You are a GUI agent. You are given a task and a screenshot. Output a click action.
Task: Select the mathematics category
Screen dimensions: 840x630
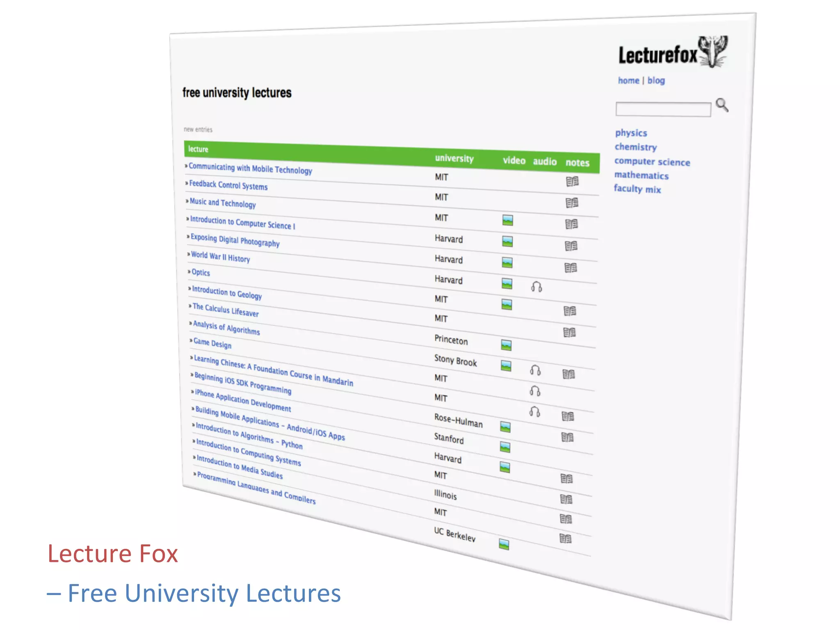click(x=641, y=175)
